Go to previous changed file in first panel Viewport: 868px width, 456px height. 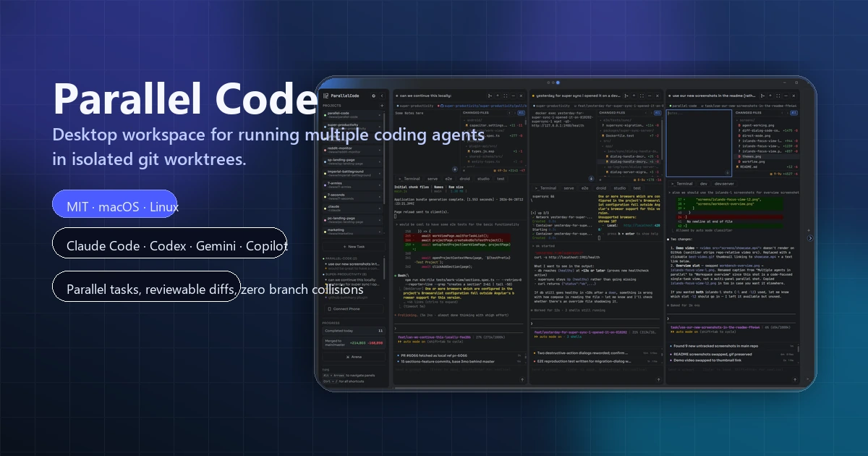509,113
